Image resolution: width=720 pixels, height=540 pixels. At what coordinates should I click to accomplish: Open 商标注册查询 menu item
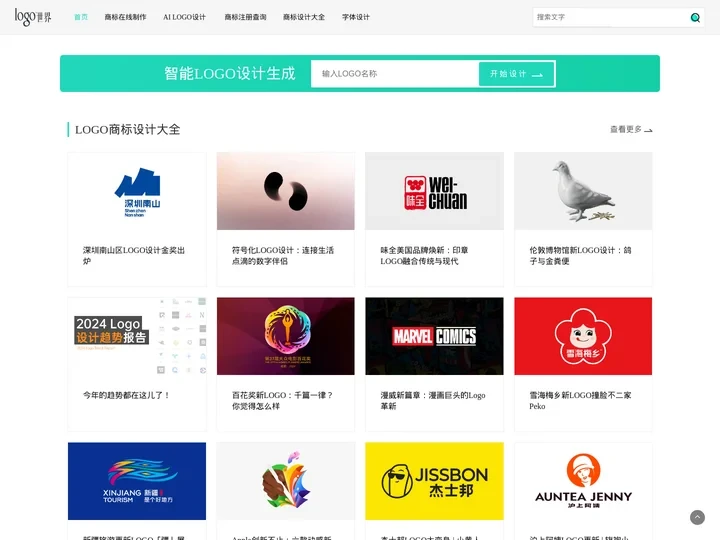point(245,17)
